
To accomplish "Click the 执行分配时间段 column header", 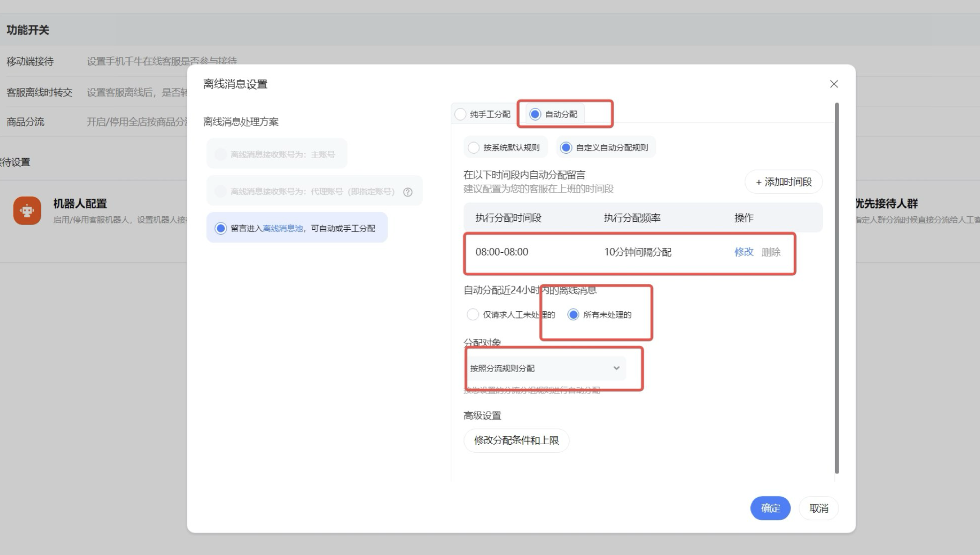I will tap(508, 218).
